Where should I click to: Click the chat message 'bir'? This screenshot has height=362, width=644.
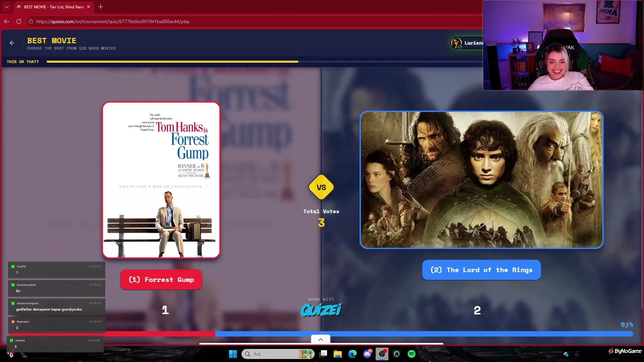(18, 291)
